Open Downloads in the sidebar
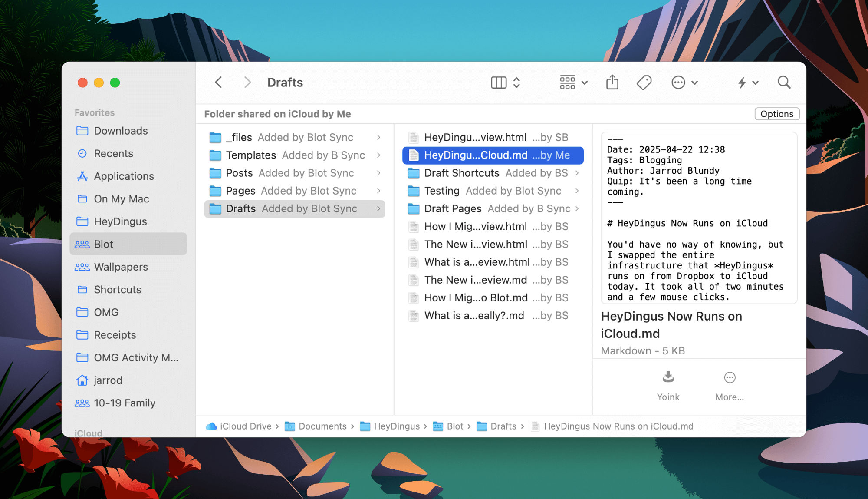 121,131
